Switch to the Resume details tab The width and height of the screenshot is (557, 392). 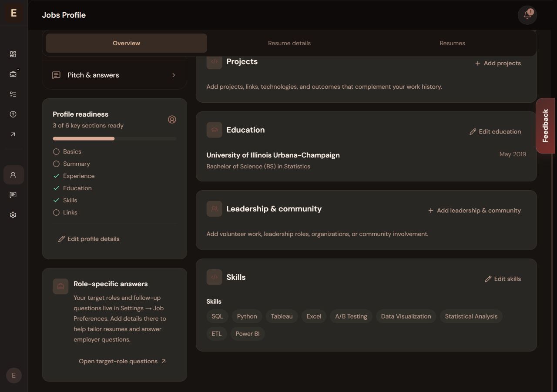(289, 43)
